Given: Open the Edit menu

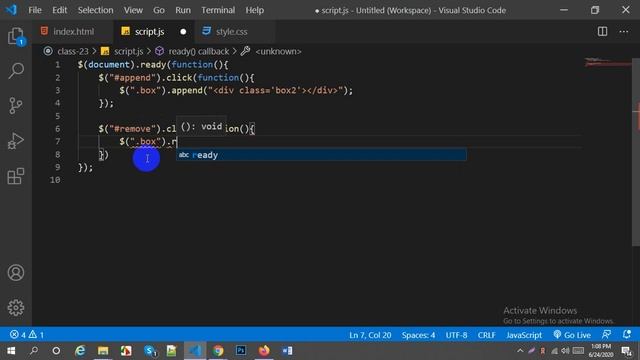Looking at the screenshot, I should click(60, 10).
